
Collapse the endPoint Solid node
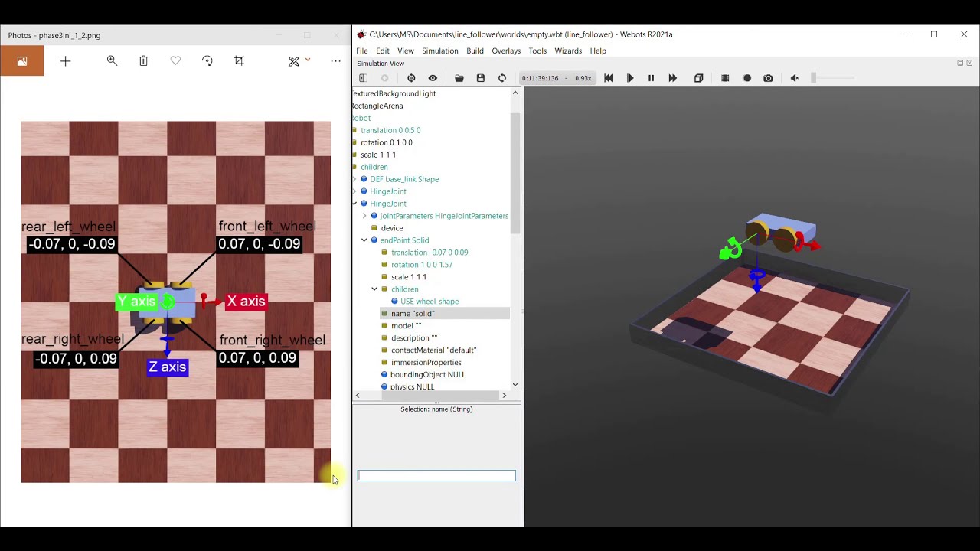364,240
